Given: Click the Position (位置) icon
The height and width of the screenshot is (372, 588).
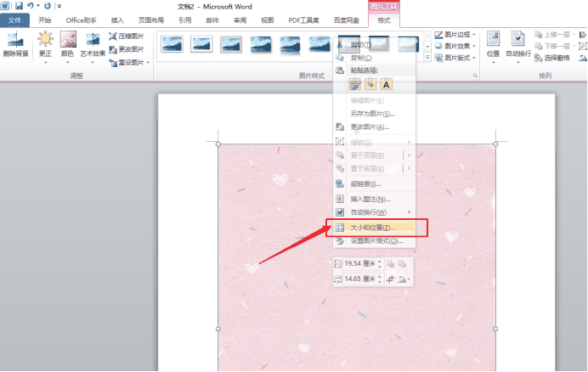Looking at the screenshot, I should click(x=493, y=42).
